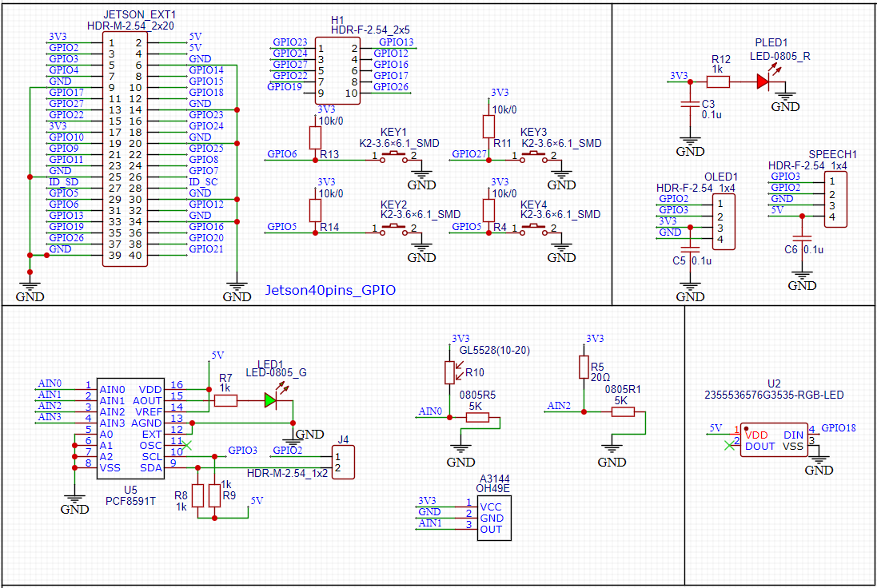
Task: Click the GPIO14 net label
Action: pyautogui.click(x=205, y=70)
